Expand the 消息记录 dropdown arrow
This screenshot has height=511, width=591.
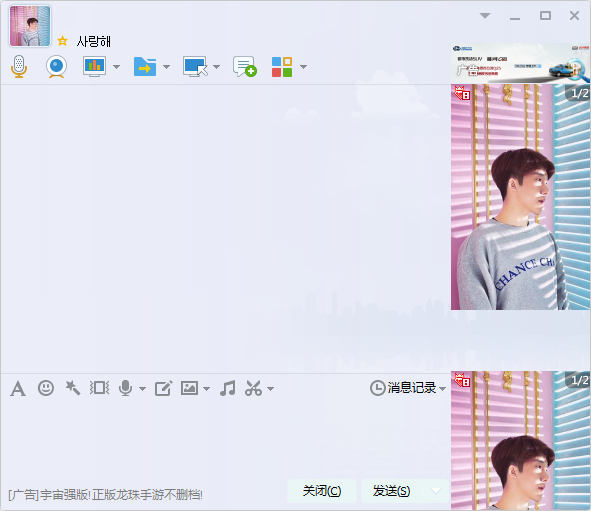tap(442, 389)
